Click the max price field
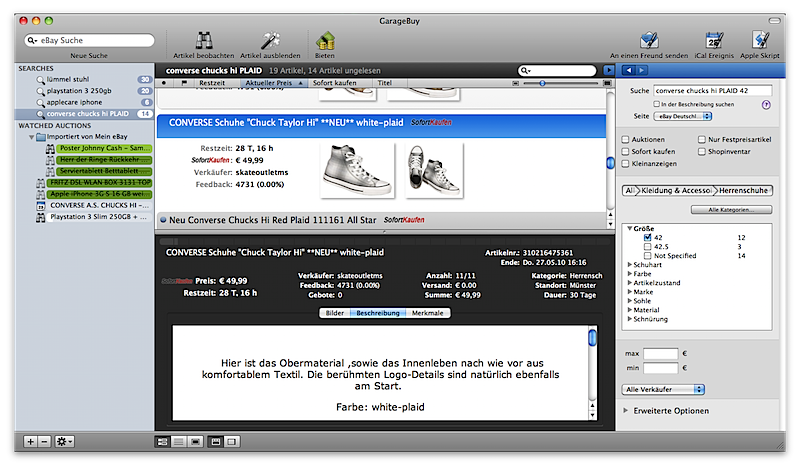 point(661,353)
